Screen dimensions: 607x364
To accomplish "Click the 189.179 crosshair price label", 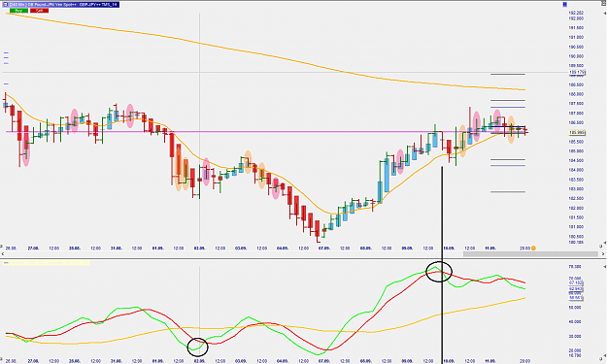I will (577, 73).
